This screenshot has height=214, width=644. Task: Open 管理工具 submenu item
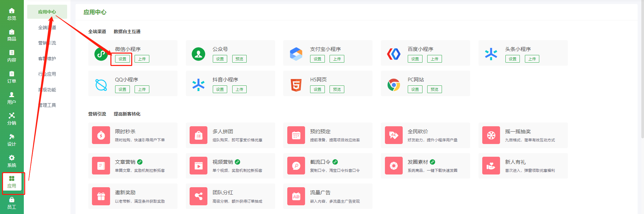tap(47, 105)
